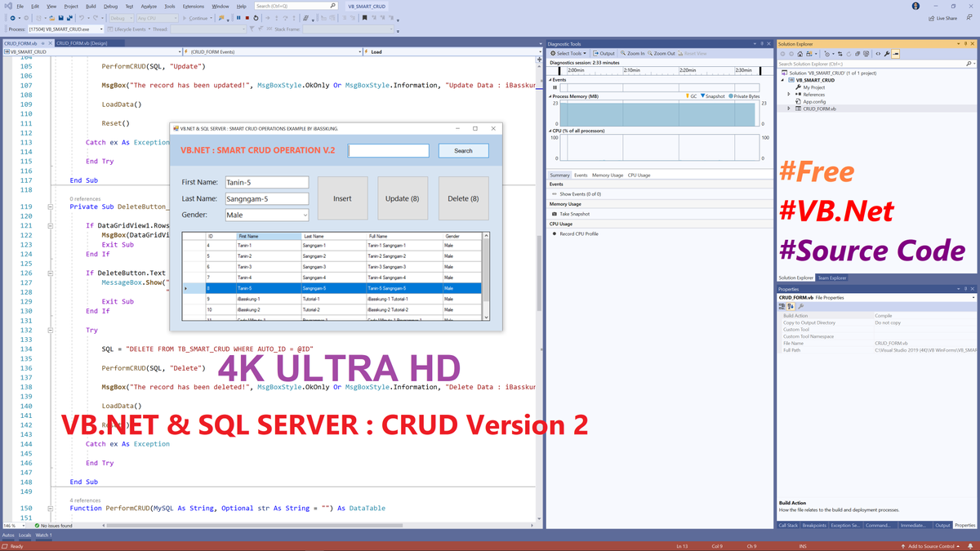Click the Visual Studio logo icon
980x551 pixels.
tap(8, 6)
